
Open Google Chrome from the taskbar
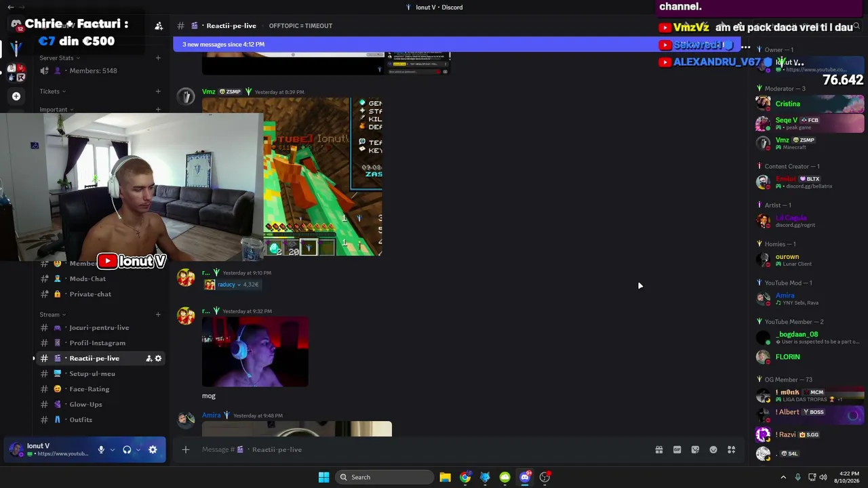pyautogui.click(x=465, y=477)
